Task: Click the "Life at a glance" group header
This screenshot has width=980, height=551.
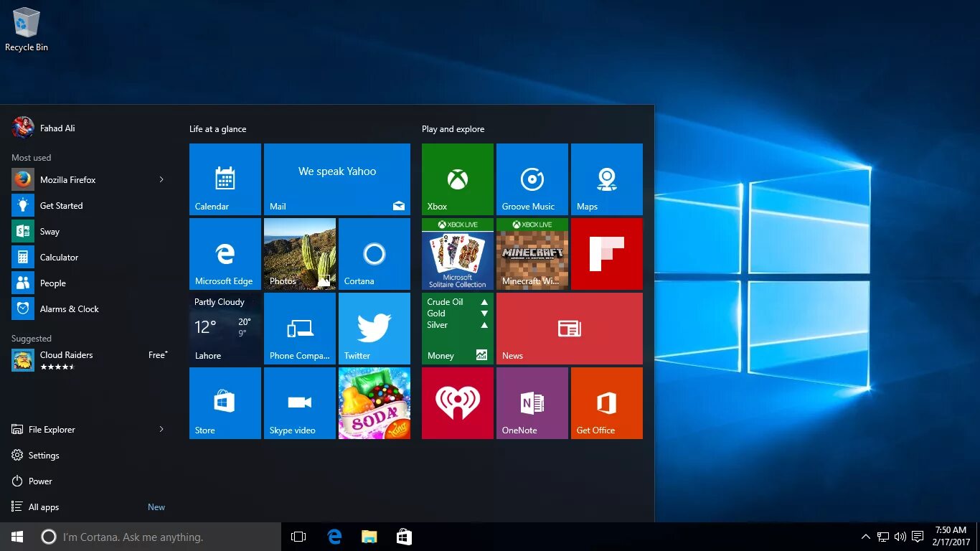Action: 217,129
